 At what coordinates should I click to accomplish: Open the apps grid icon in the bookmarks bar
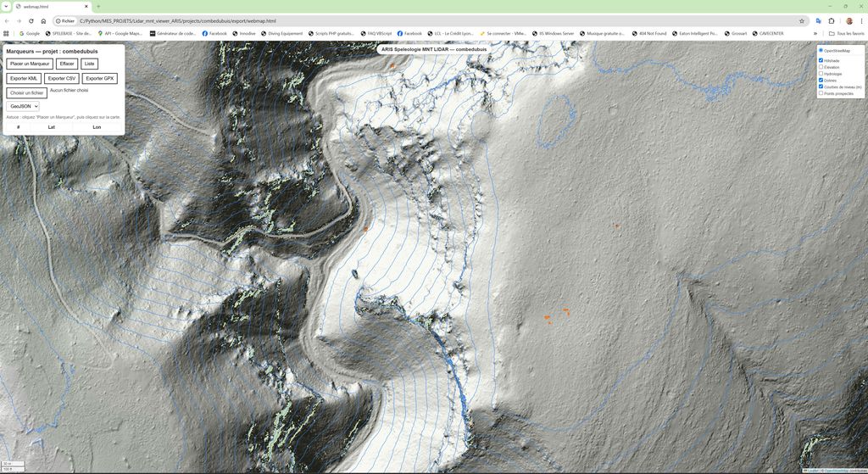point(7,33)
